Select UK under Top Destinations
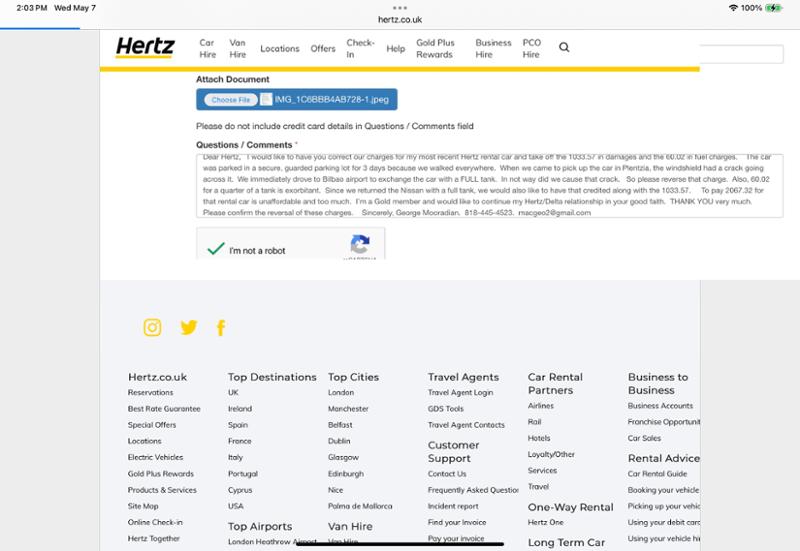 pyautogui.click(x=233, y=392)
